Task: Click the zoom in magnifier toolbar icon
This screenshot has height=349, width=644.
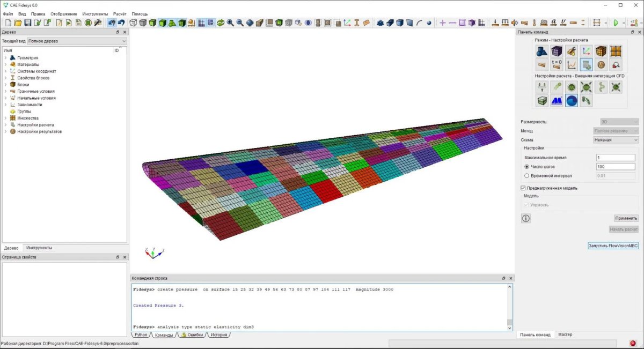Action: coord(230,23)
